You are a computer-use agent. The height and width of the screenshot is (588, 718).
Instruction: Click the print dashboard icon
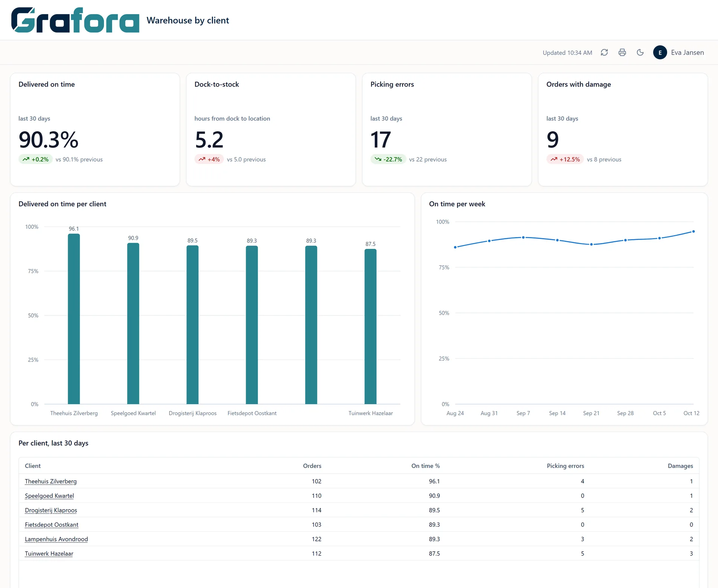[x=622, y=53]
